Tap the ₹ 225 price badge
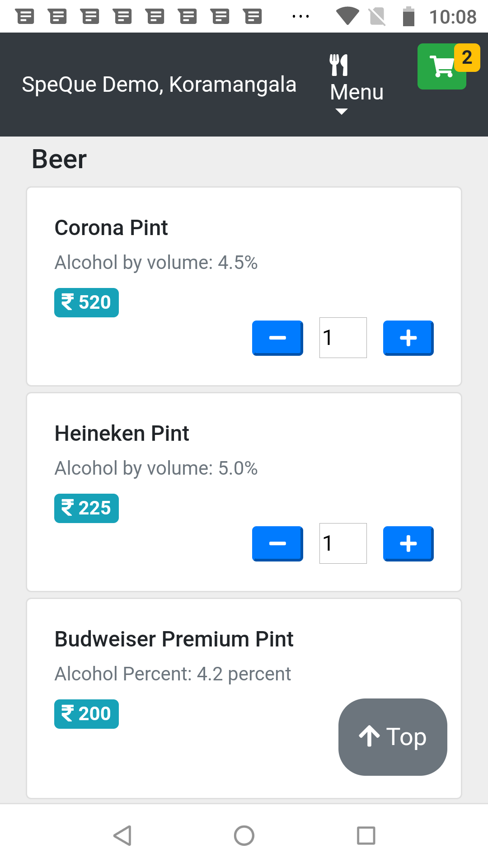The height and width of the screenshot is (868, 488). [86, 508]
